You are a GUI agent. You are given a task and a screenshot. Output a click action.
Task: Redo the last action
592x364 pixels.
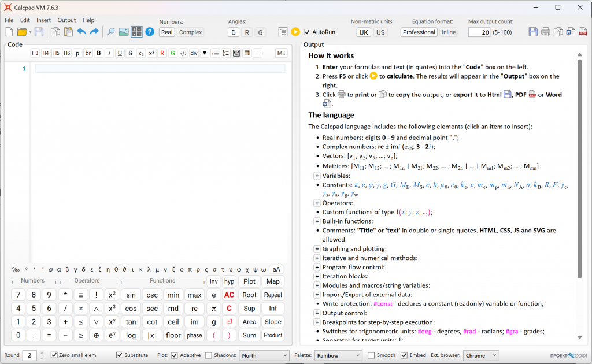(94, 32)
